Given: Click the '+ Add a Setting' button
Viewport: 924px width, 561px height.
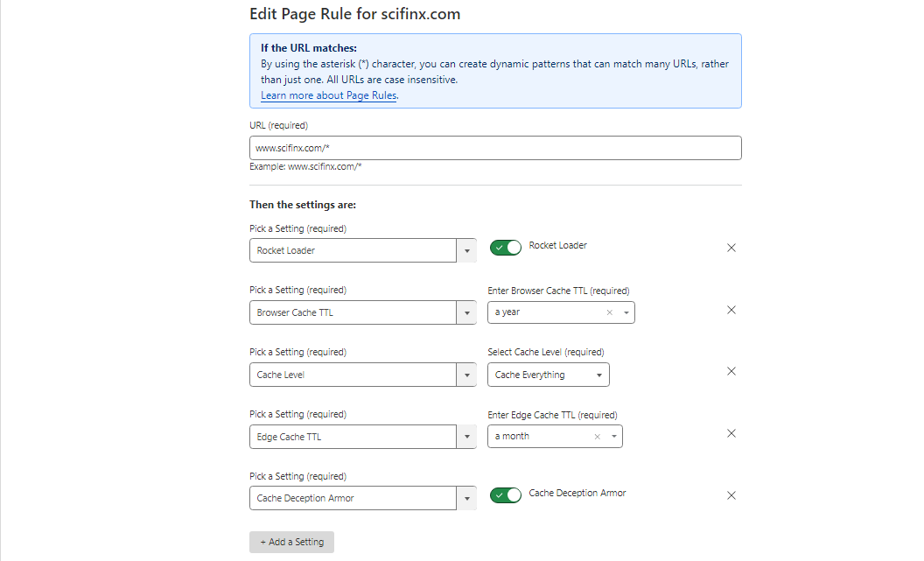Looking at the screenshot, I should point(291,542).
